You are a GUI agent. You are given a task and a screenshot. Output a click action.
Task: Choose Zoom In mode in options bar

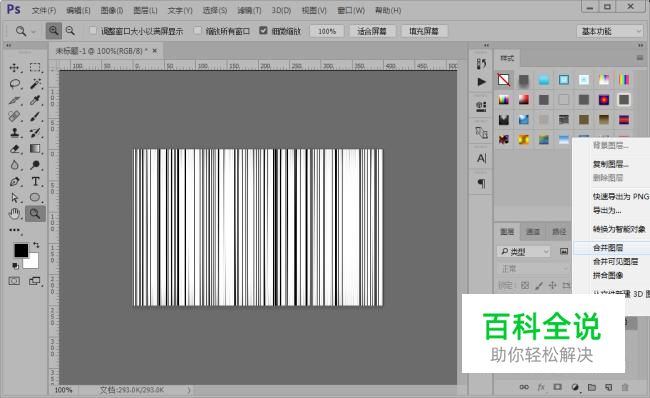coord(53,31)
